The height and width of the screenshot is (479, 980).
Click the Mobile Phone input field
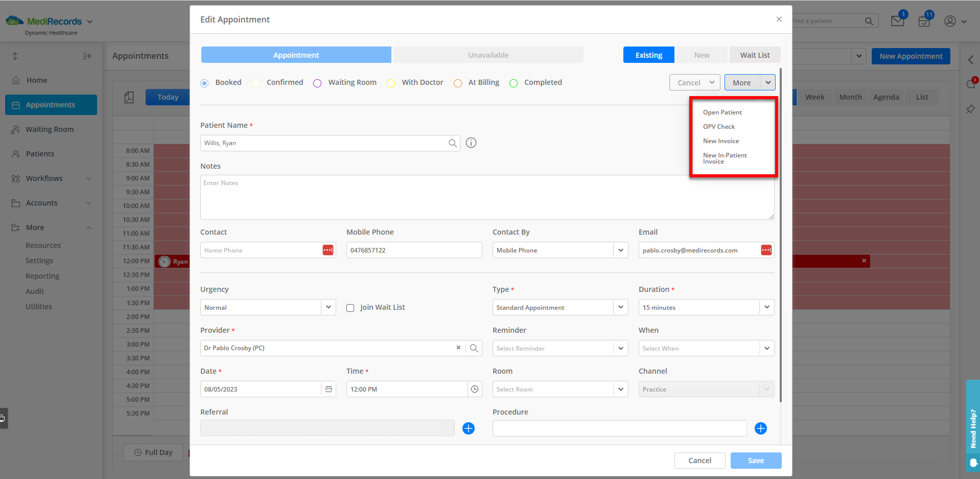414,250
